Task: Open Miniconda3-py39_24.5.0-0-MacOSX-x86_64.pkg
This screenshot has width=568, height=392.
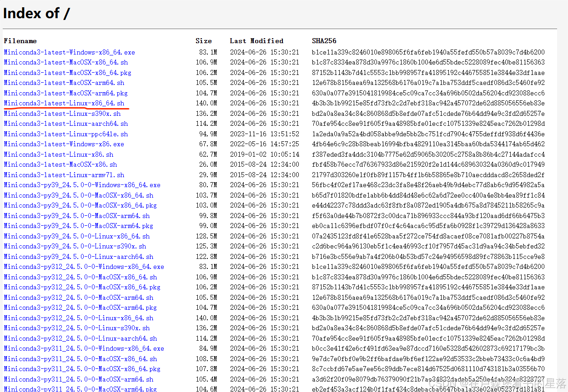Action: [80, 205]
